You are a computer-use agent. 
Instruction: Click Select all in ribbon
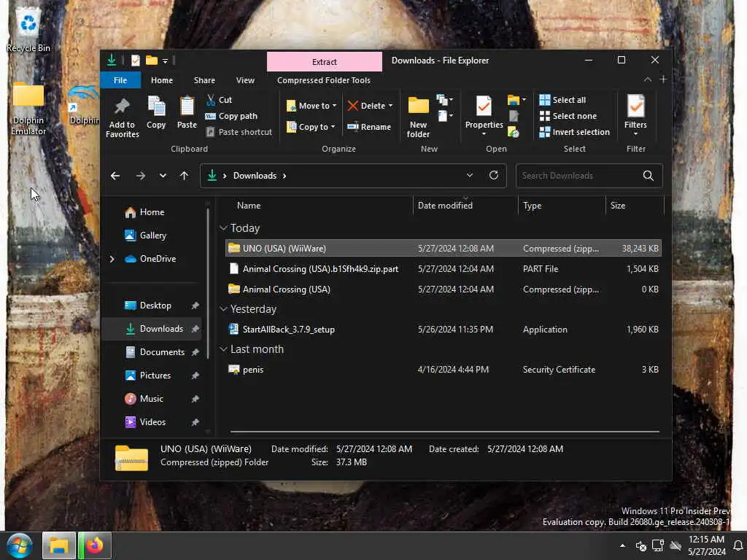pos(562,100)
